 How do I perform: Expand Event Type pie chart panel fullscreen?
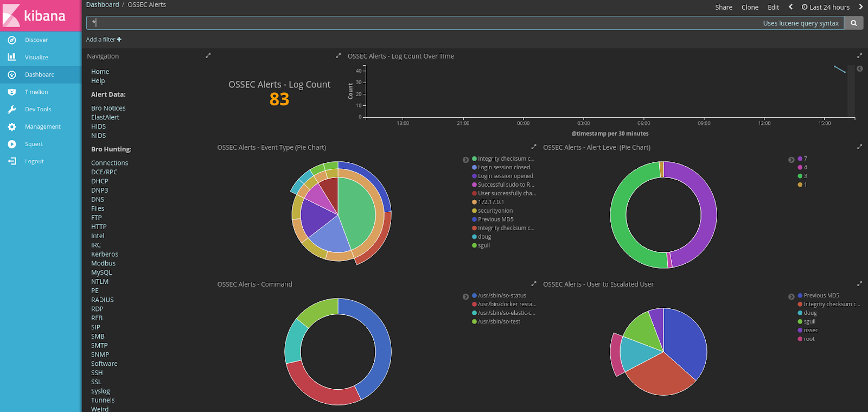[534, 147]
